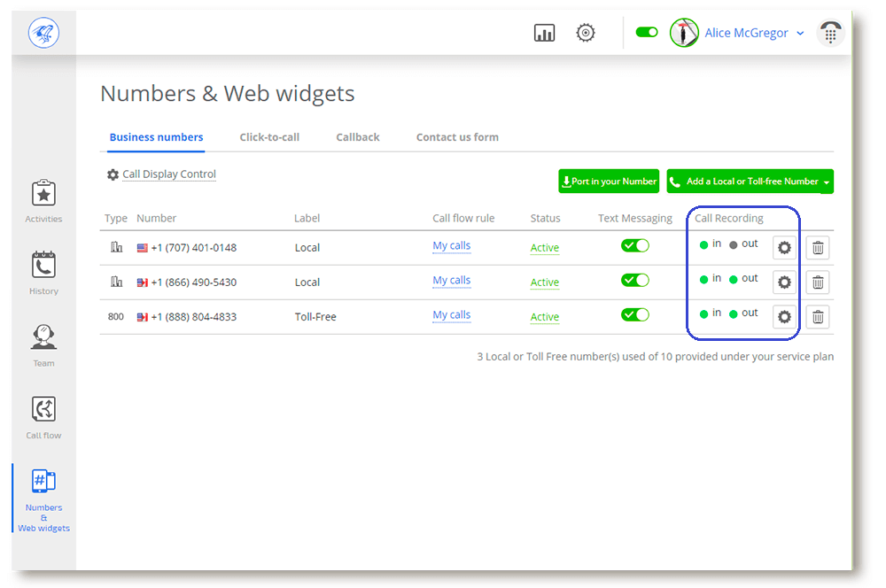
Task: Click the green in recording dot for +1 (866) 490-5430
Action: [x=703, y=280]
